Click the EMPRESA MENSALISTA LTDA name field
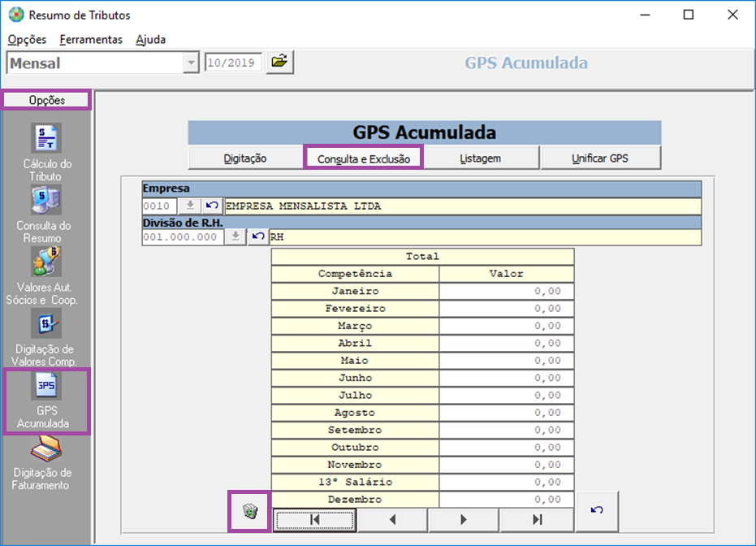 pyautogui.click(x=462, y=206)
